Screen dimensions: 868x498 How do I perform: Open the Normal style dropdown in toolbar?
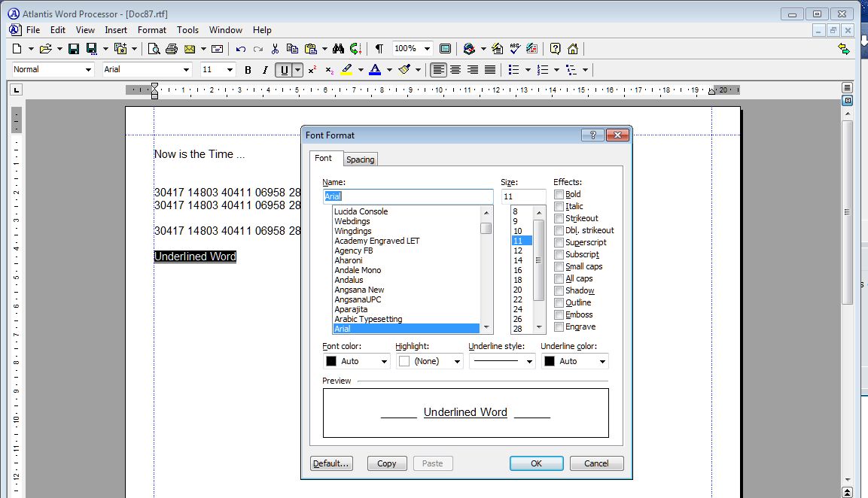(87, 70)
